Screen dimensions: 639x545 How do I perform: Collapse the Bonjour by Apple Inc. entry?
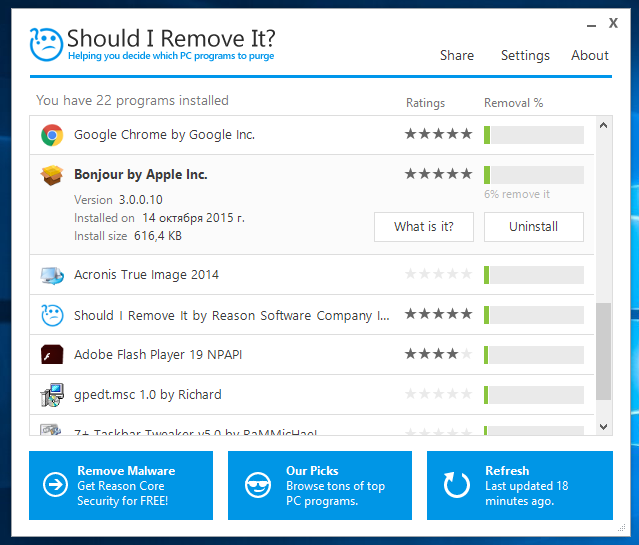coord(312,205)
